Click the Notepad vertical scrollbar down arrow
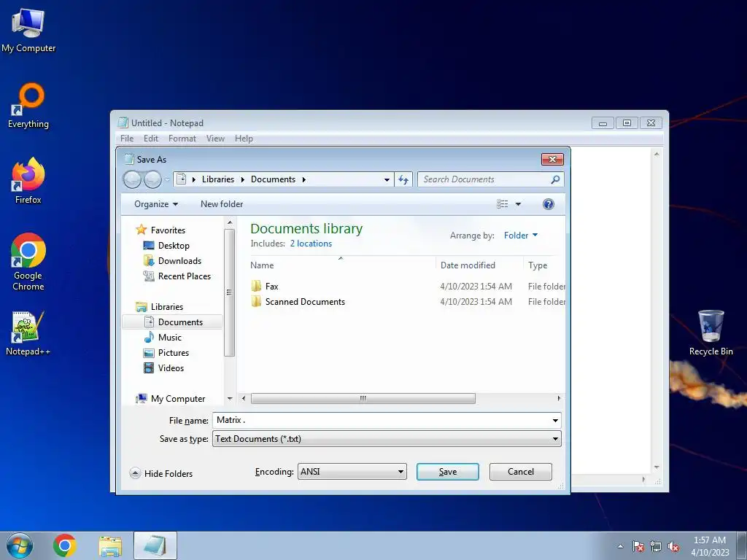The height and width of the screenshot is (560, 747). click(657, 467)
